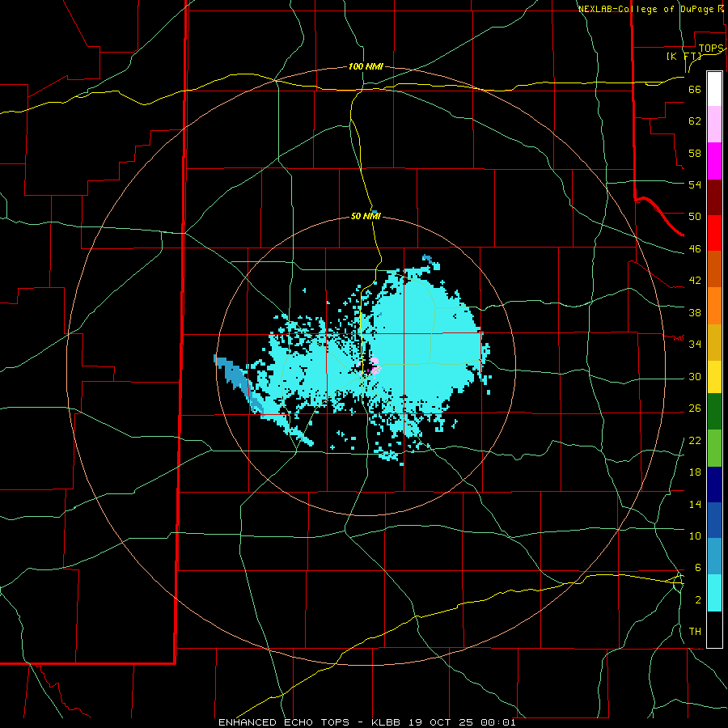Screen dimensions: 728x728
Task: Pick the light green legend swatch
Action: pyautogui.click(x=714, y=448)
